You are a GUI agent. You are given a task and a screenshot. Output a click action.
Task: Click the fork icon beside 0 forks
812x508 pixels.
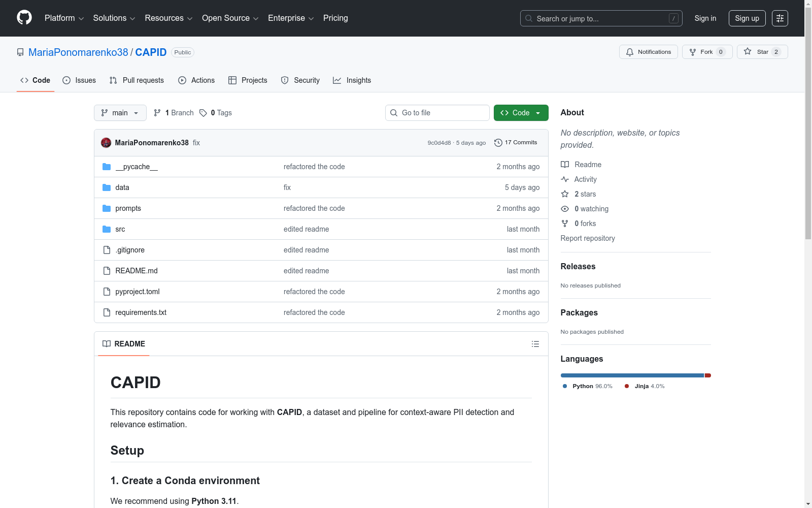pyautogui.click(x=565, y=224)
